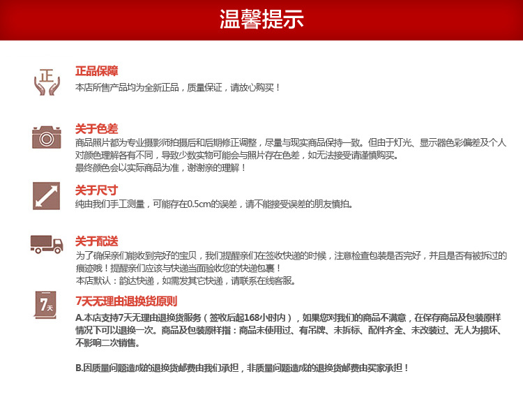Click the line 不影响二次销售。
Viewport: 523px width, 420px height.
[107, 343]
